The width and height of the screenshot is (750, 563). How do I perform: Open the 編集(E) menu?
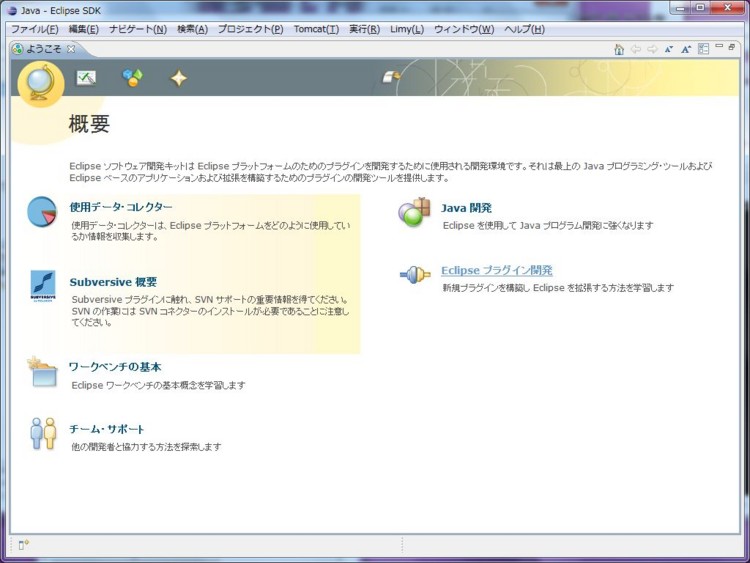(84, 29)
